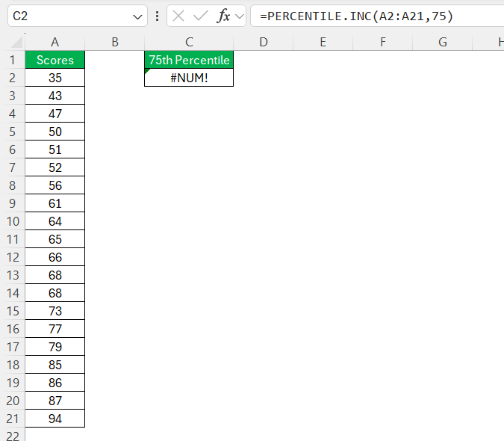Select cell containing 79
504x441 pixels.
point(55,347)
